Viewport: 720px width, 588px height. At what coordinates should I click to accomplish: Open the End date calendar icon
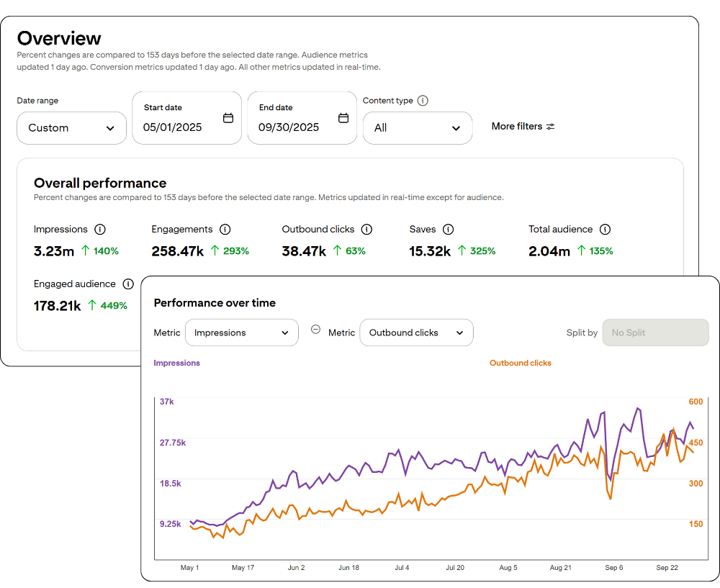click(x=342, y=117)
